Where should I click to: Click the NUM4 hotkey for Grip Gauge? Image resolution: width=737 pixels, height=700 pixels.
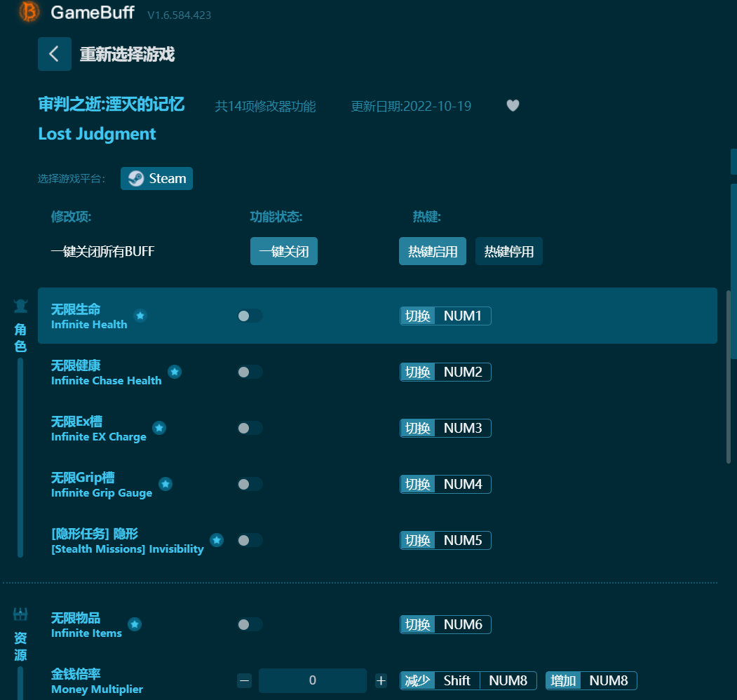tap(445, 484)
